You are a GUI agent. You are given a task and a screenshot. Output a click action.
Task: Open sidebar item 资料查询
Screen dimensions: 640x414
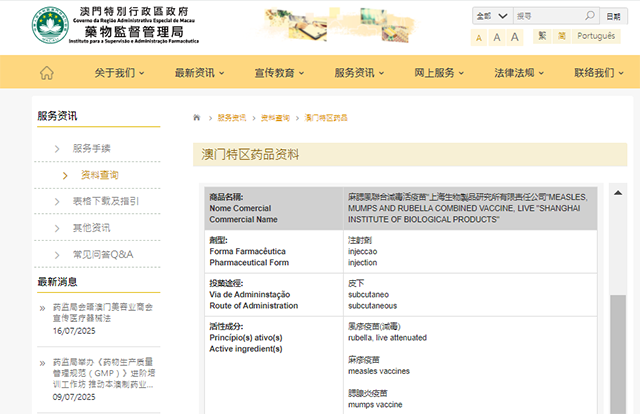tap(100, 175)
